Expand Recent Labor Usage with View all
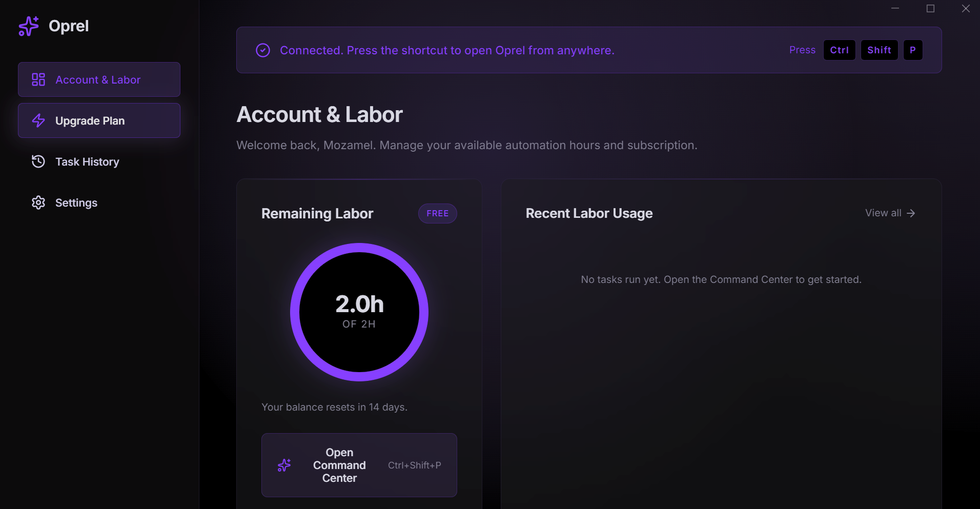 pyautogui.click(x=884, y=213)
